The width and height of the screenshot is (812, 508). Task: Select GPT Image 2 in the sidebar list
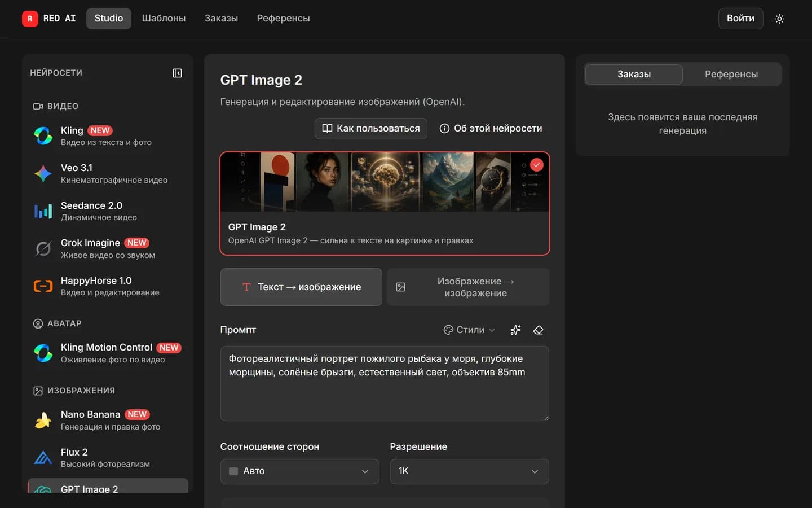pyautogui.click(x=108, y=486)
